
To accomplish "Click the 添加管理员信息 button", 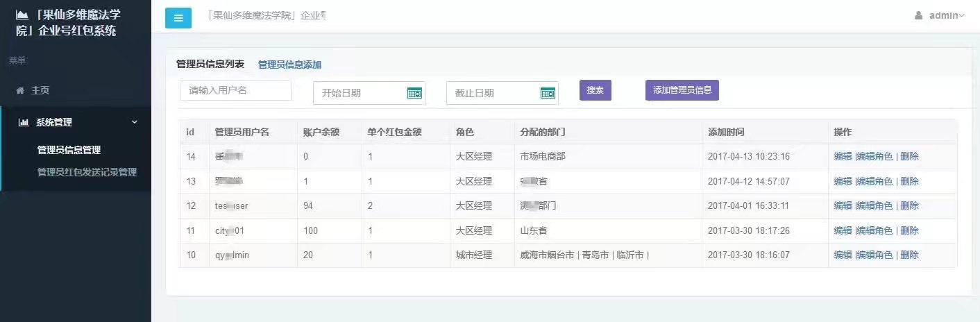I will [682, 90].
